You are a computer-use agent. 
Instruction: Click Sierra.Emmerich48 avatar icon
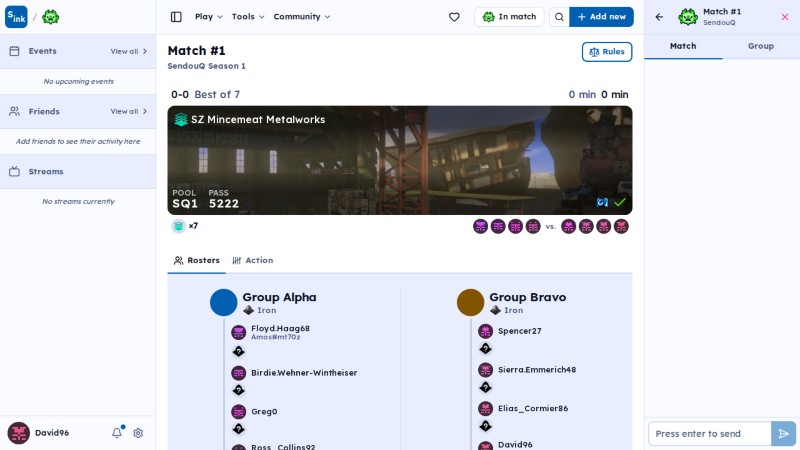(x=485, y=370)
